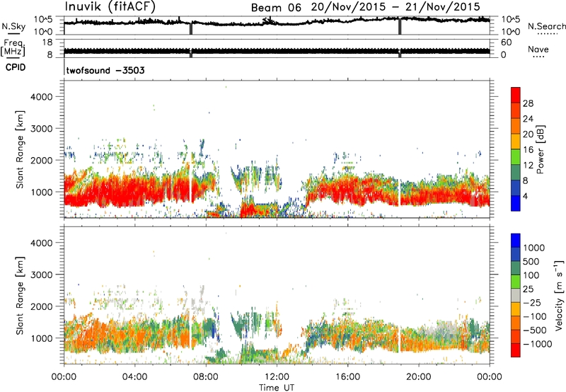Pick the top red segment of Power colorbar
The image size is (566, 392).
pos(516,95)
